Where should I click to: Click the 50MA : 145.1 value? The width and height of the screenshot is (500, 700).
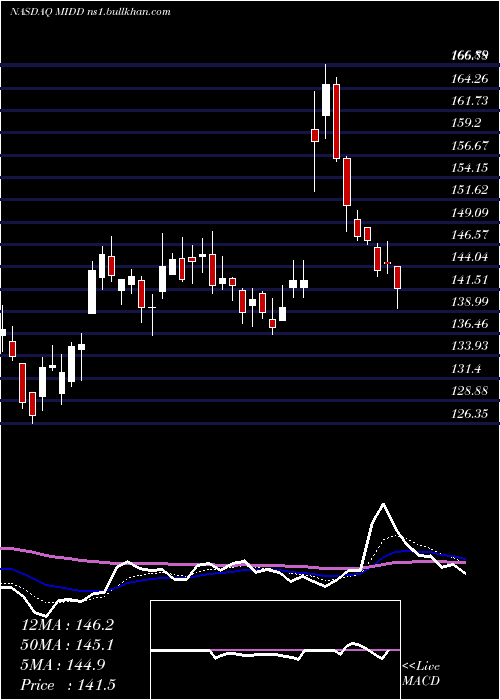tap(67, 645)
